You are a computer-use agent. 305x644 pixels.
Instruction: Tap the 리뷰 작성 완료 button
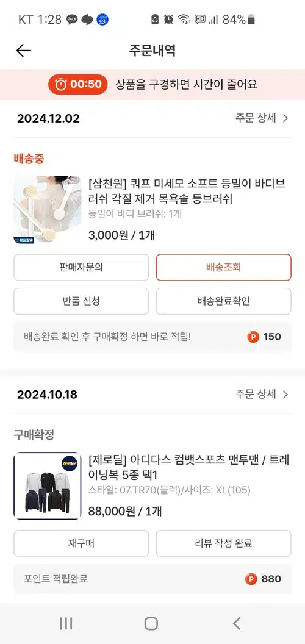point(224,543)
